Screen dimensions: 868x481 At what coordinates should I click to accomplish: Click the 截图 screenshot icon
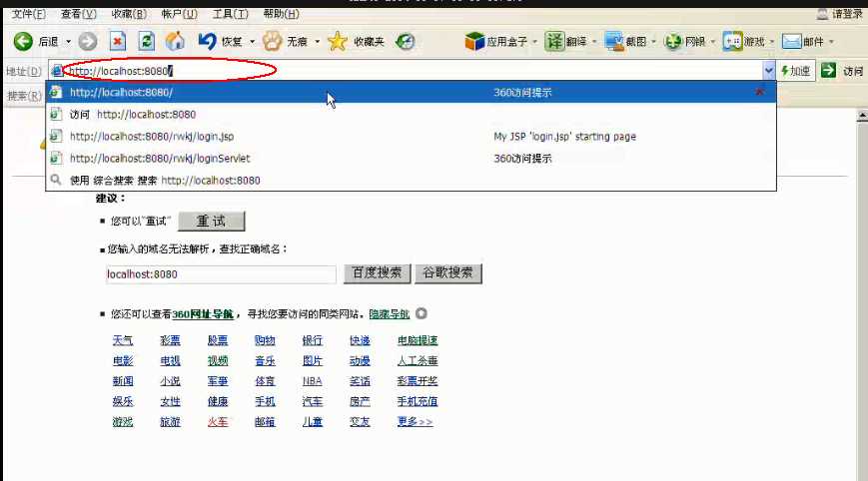pyautogui.click(x=614, y=42)
